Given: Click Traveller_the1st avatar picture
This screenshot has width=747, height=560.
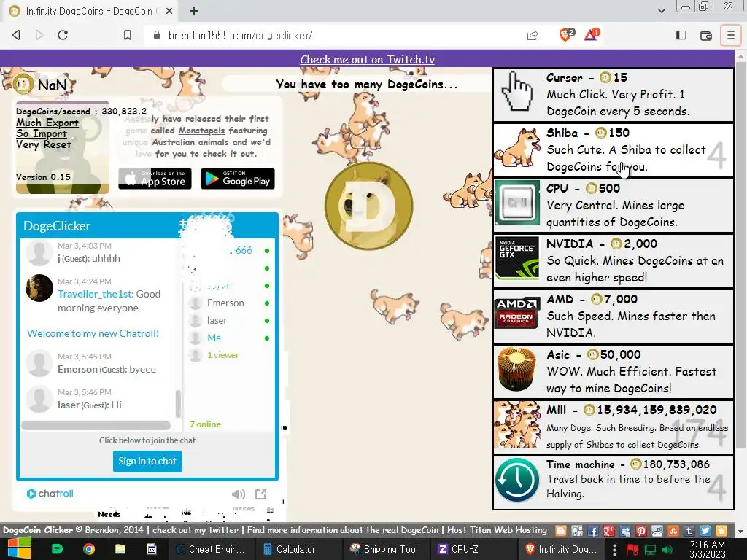Looking at the screenshot, I should click(x=39, y=288).
